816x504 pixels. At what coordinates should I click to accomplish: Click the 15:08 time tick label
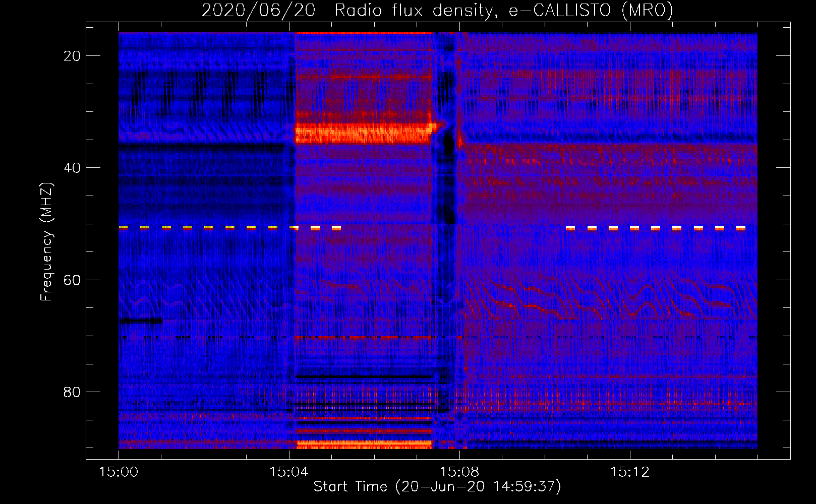point(459,472)
